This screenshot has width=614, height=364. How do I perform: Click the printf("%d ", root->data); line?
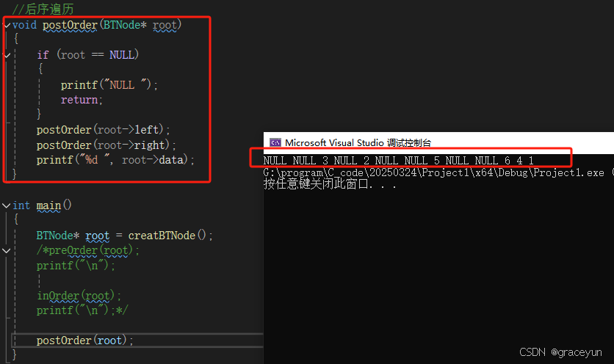click(115, 160)
